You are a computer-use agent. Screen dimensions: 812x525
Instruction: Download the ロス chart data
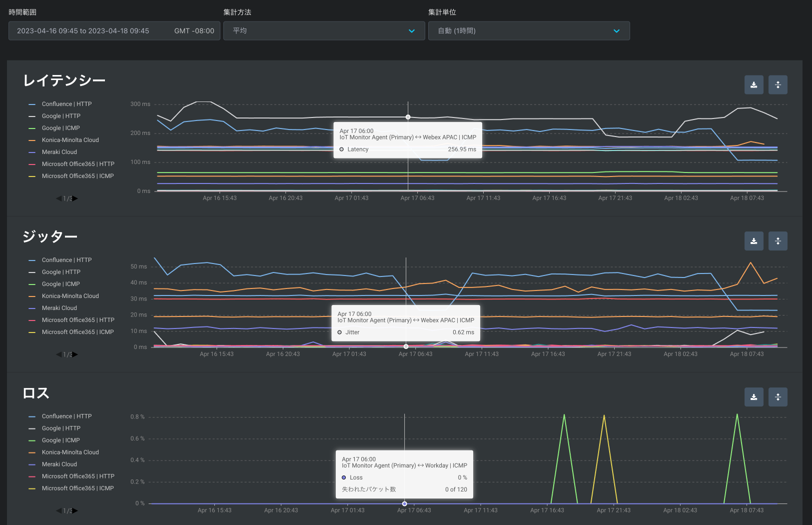pyautogui.click(x=754, y=397)
